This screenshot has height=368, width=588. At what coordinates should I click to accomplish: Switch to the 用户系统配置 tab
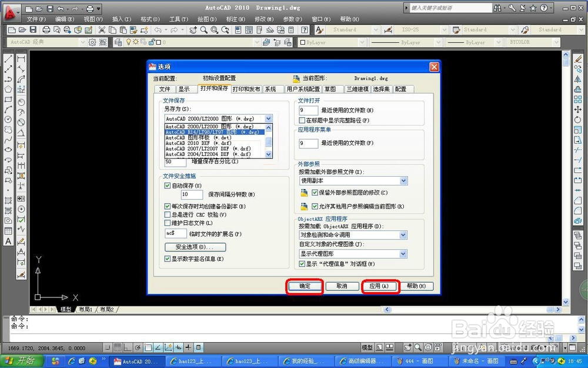(x=303, y=89)
